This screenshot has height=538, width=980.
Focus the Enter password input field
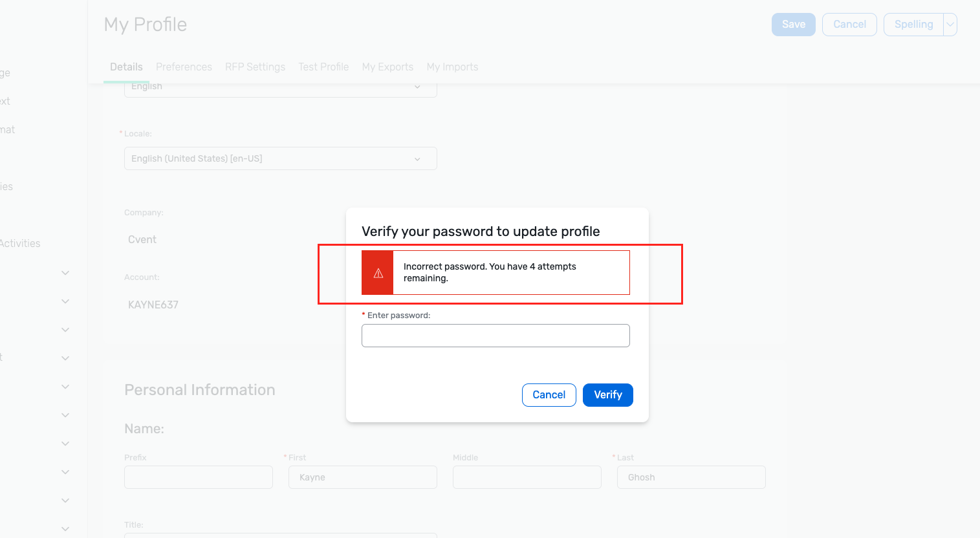[495, 336]
